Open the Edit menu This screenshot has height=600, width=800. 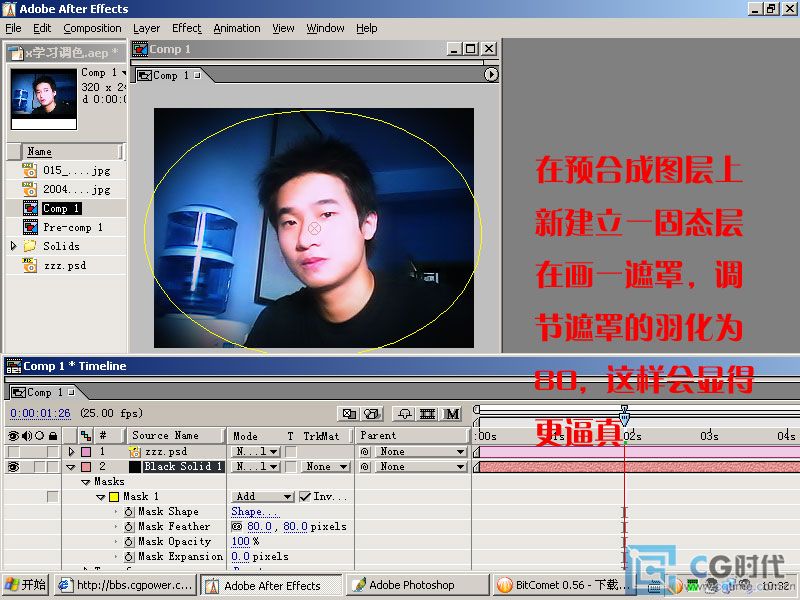coord(42,28)
